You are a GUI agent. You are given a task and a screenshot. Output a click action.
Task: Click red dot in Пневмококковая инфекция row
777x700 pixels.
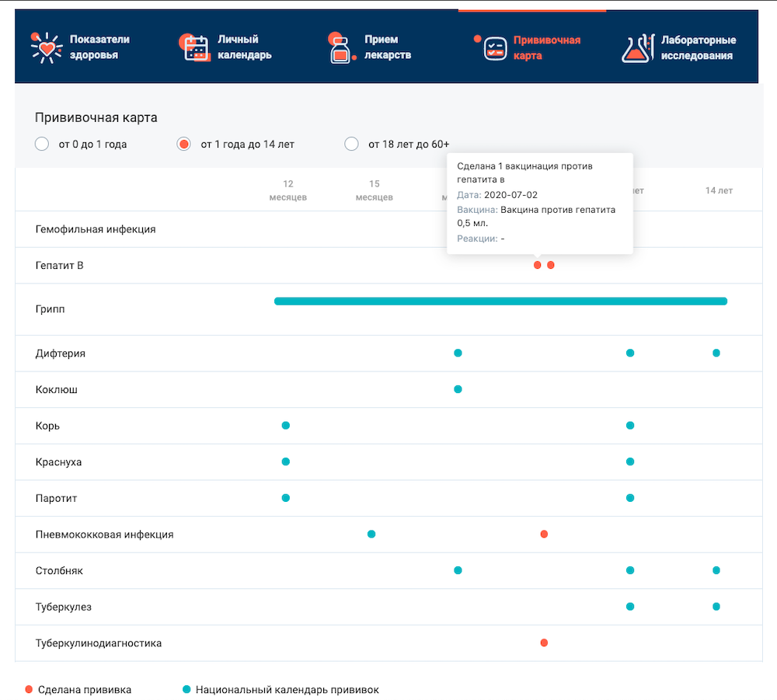(544, 534)
